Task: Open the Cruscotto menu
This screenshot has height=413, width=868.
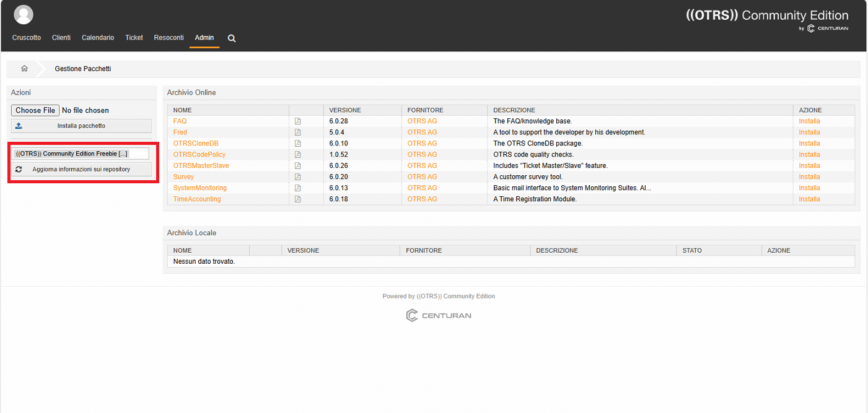Action: pos(27,38)
